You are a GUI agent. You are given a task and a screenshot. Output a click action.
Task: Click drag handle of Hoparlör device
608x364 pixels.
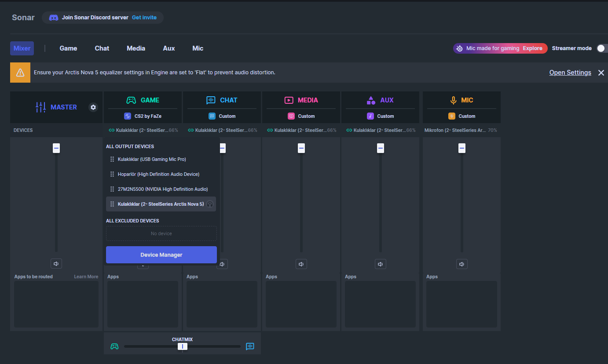pos(112,174)
